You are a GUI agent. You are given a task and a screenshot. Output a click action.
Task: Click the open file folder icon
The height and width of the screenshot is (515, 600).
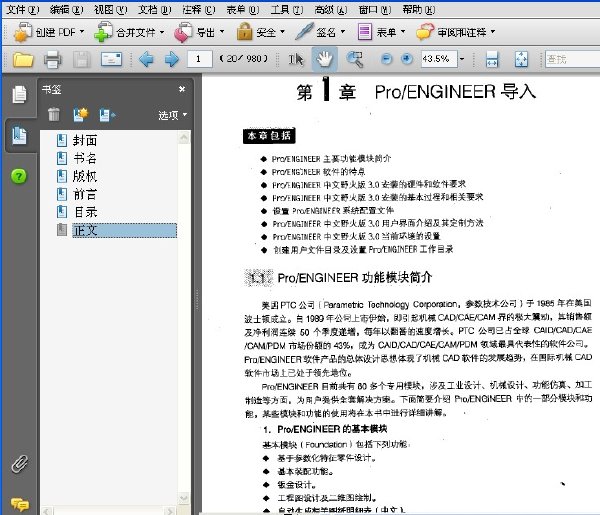coord(23,59)
